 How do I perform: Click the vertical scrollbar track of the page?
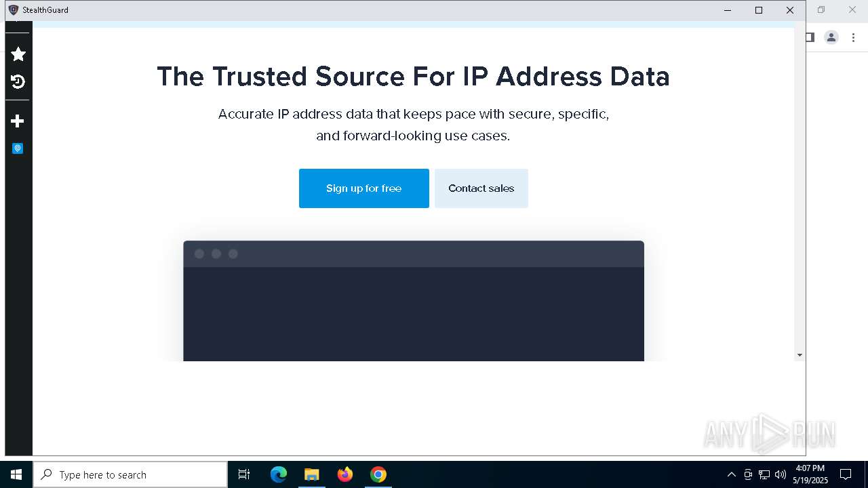pyautogui.click(x=800, y=190)
